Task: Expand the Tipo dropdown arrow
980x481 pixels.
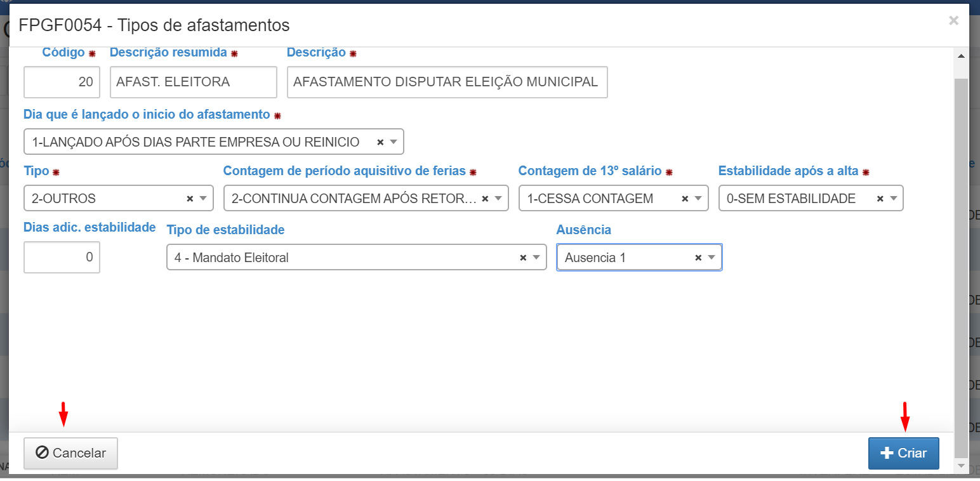Action: click(203, 199)
